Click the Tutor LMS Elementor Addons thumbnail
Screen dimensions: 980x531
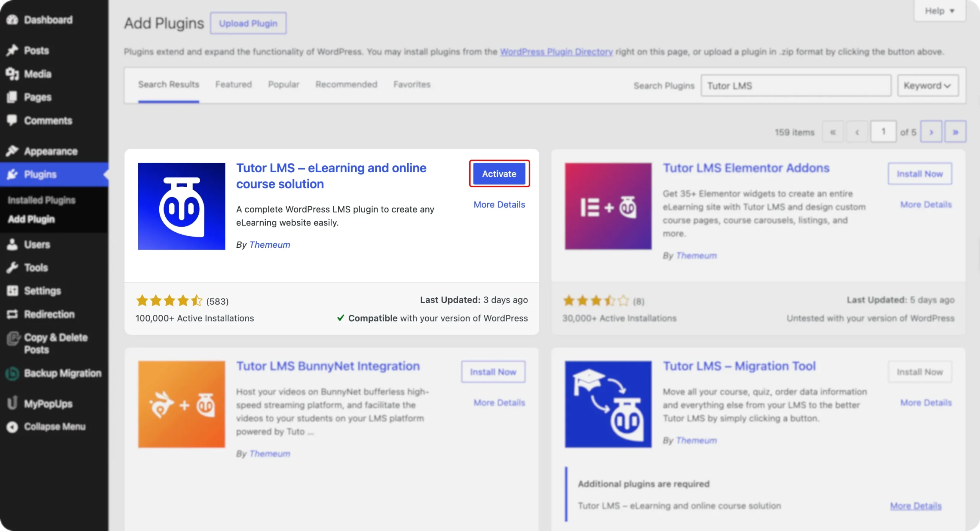click(608, 206)
